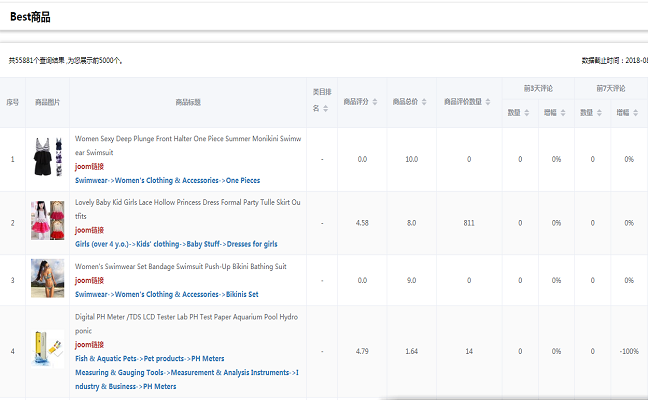
Task: View the bikini product photo in row 3
Action: pos(48,278)
